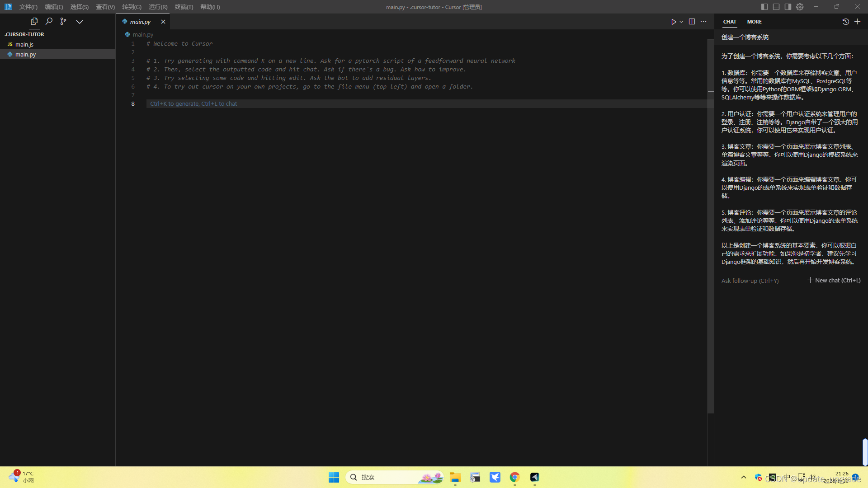Open main.js in the file tree
The width and height of the screenshot is (868, 488).
24,44
